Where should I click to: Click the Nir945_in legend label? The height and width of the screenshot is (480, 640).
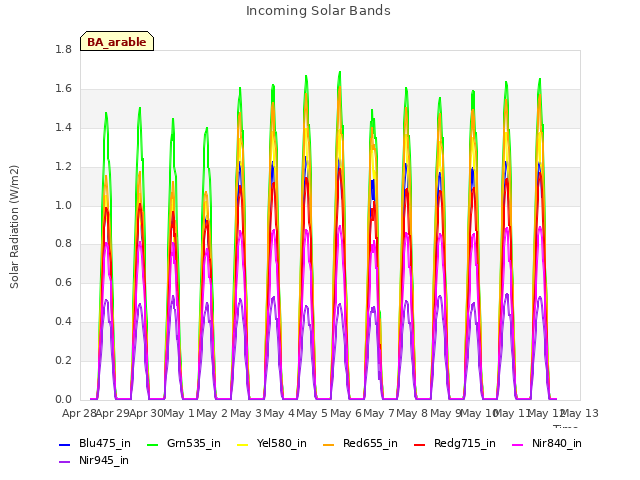pos(104,460)
